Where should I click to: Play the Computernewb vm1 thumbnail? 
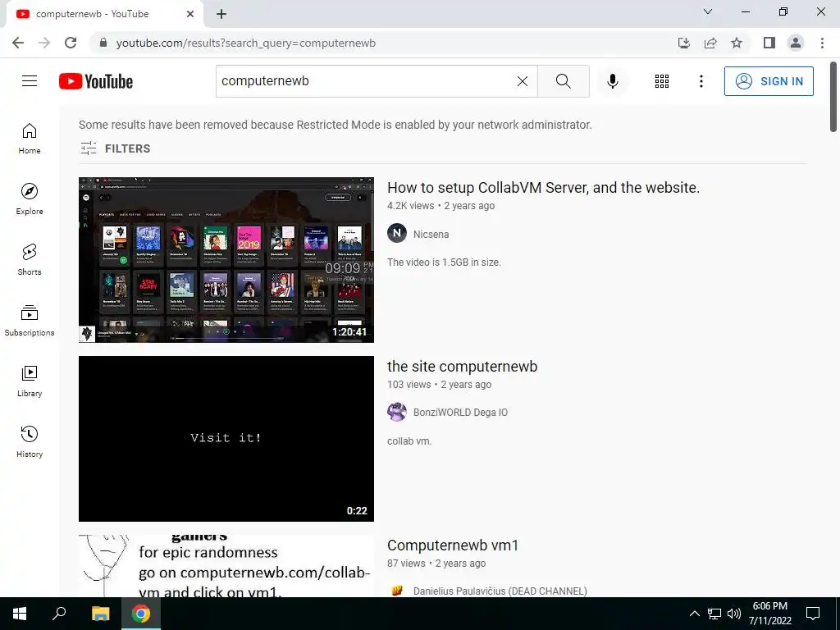226,566
